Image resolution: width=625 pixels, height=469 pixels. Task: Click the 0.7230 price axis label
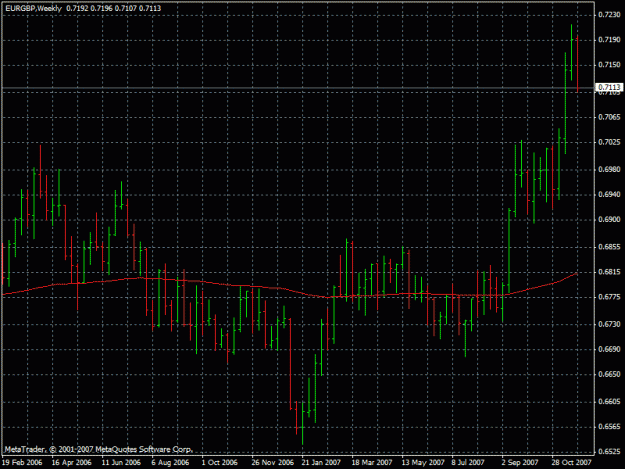609,15
